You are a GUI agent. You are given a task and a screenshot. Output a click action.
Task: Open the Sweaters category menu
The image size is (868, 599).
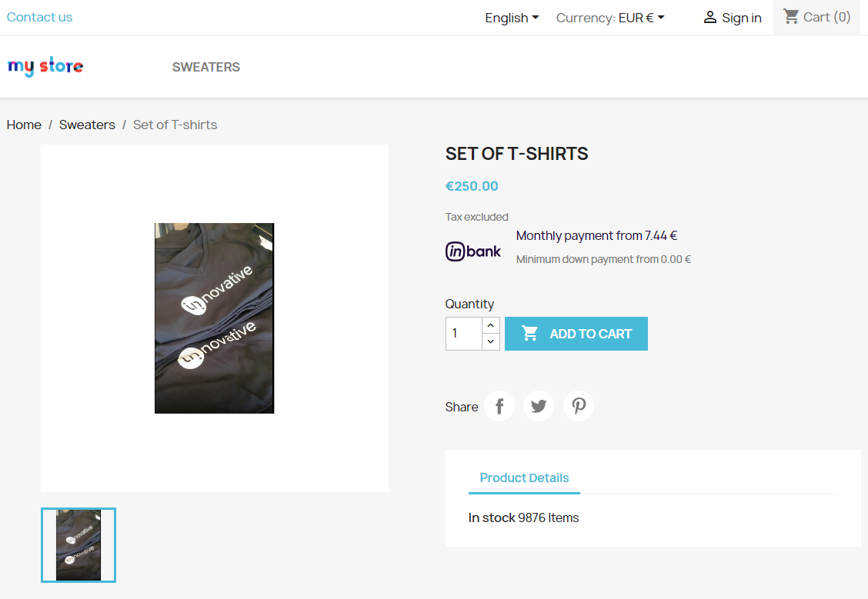tap(206, 67)
